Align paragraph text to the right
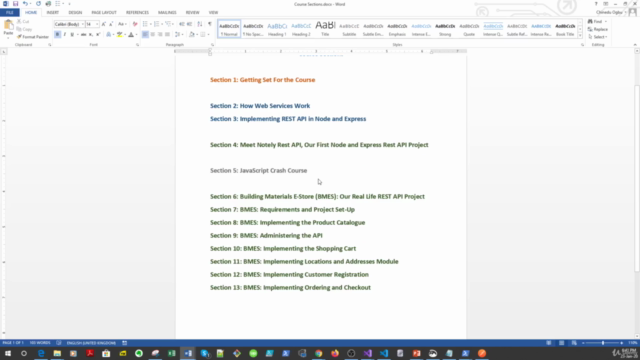The height and width of the screenshot is (360, 640). tap(160, 35)
